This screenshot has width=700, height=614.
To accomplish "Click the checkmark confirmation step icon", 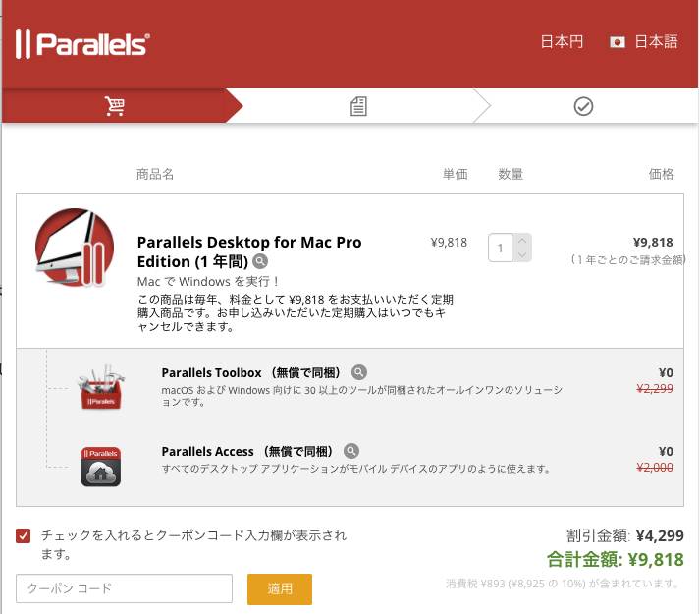I will (x=583, y=106).
